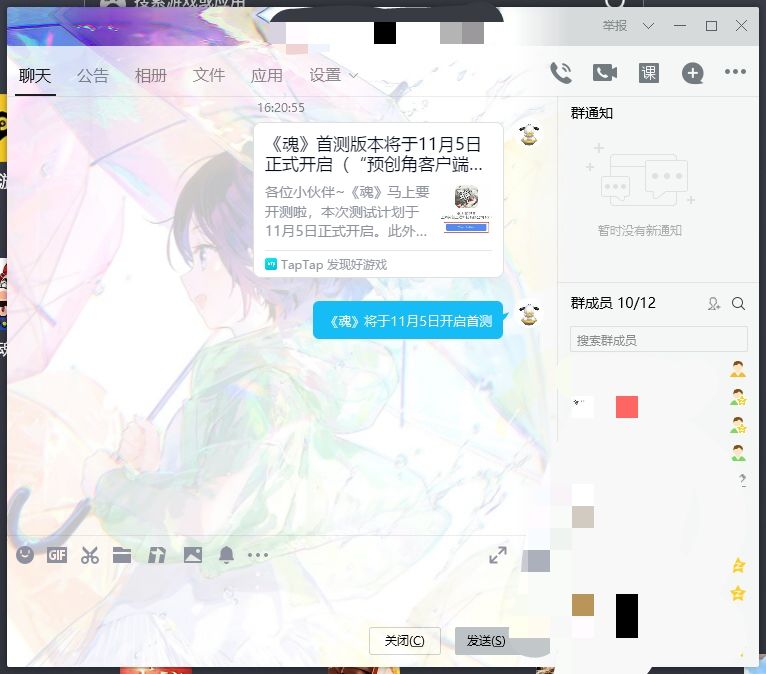This screenshot has height=674, width=766.
Task: Open more input tools ellipsis
Action: coord(258,555)
